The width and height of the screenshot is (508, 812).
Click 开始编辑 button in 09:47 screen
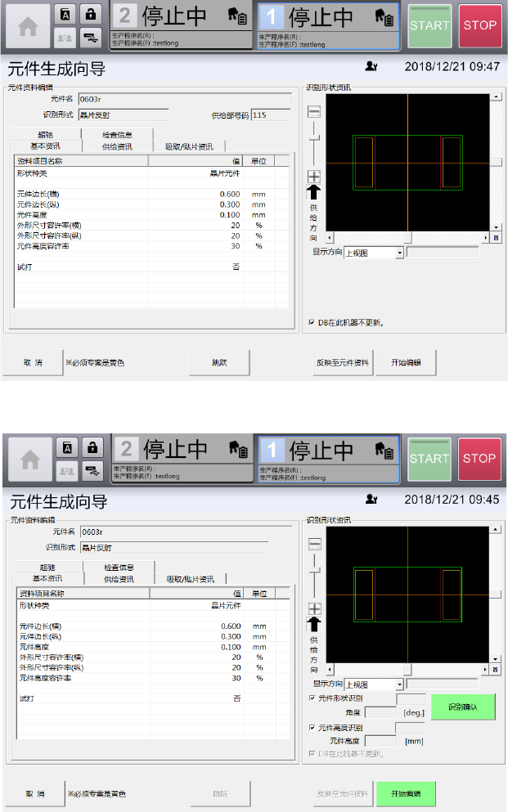point(406,362)
